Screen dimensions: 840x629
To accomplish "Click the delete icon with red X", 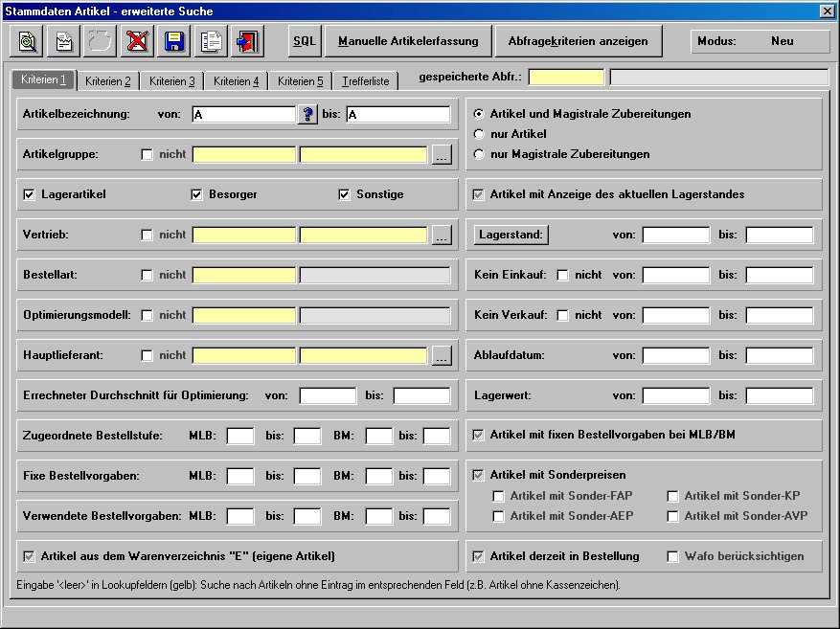I will point(137,41).
